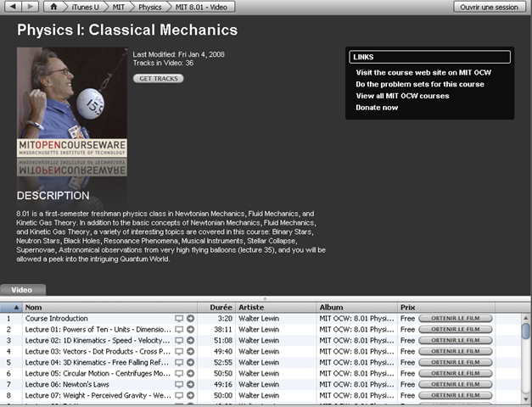The image size is (532, 407).
Task: Open the iTunes U breadcrumb
Action: pos(83,7)
